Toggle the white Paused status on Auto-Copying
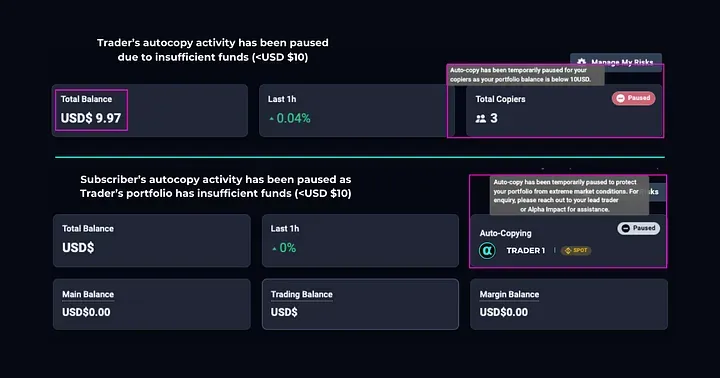Image resolution: width=720 pixels, height=378 pixels. coord(638,228)
